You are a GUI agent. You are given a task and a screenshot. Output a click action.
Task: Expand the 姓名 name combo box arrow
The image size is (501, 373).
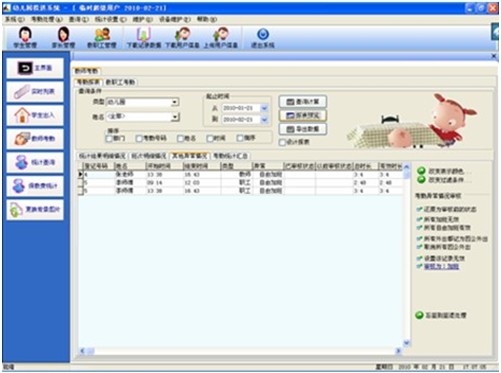coord(175,117)
